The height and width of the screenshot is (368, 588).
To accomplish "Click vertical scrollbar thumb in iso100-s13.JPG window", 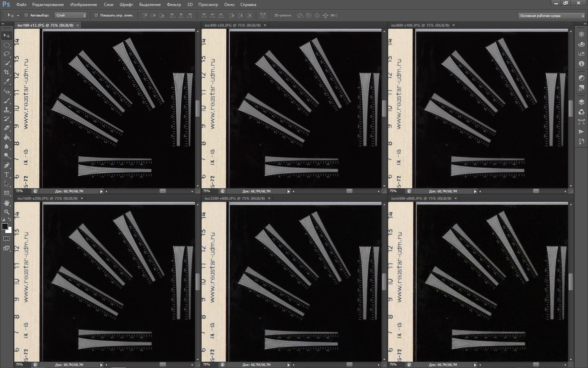I will point(197,108).
